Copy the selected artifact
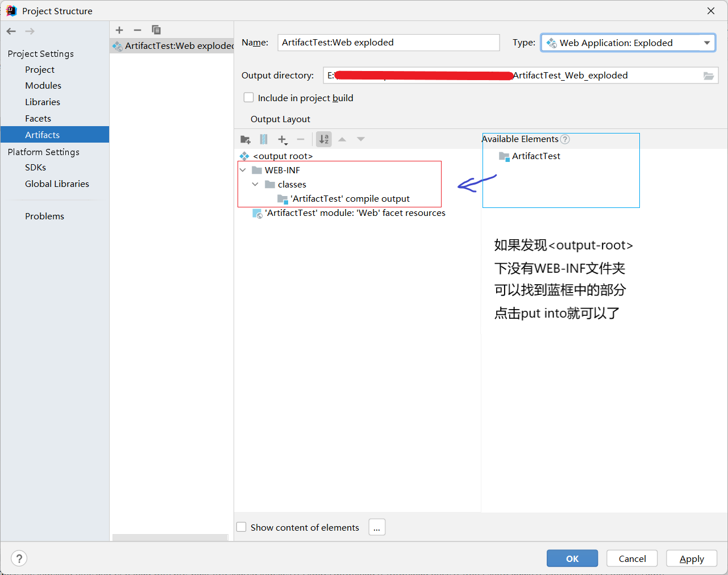Screen dimensions: 728x575 point(156,30)
